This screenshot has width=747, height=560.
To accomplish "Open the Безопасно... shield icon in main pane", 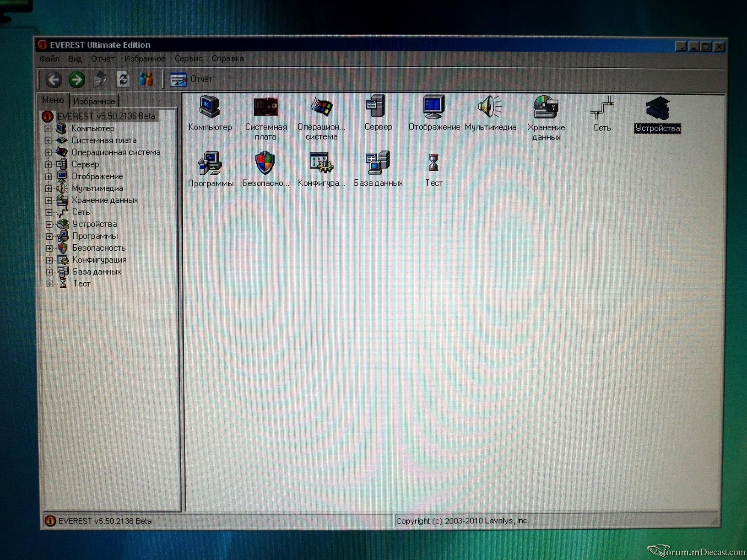I will (265, 169).
